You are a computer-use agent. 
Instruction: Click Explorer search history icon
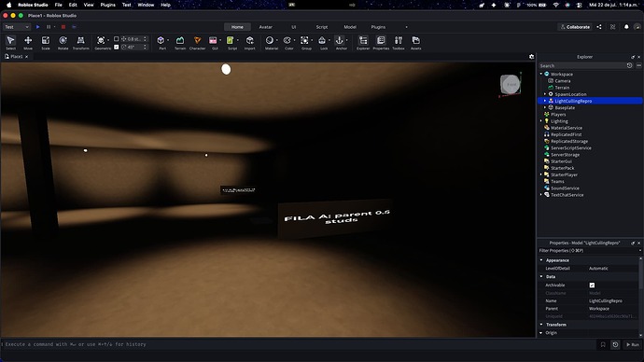pos(629,65)
